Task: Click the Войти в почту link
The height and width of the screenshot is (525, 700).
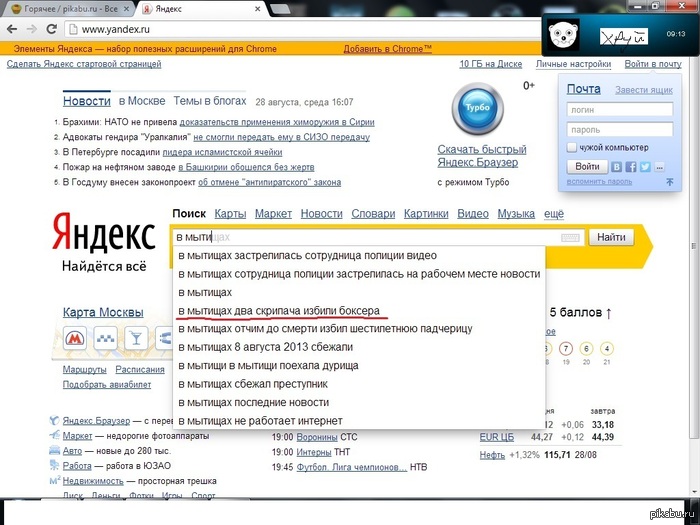Action: (x=653, y=64)
